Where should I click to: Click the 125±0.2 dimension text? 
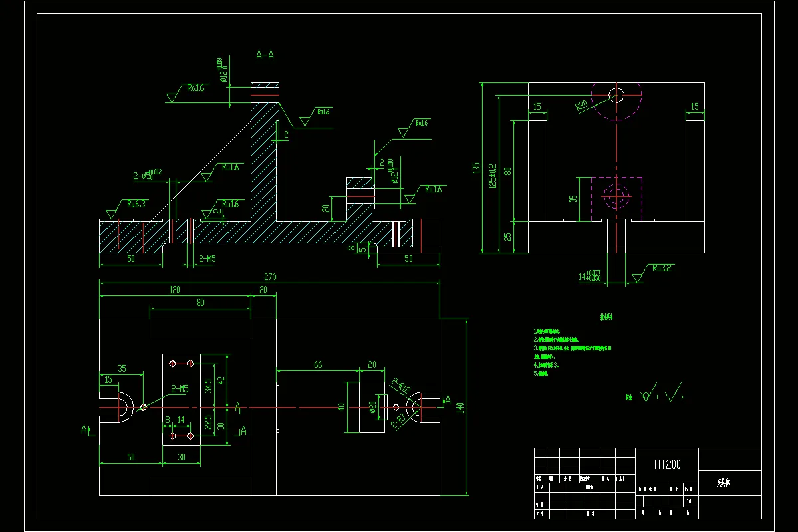(491, 177)
